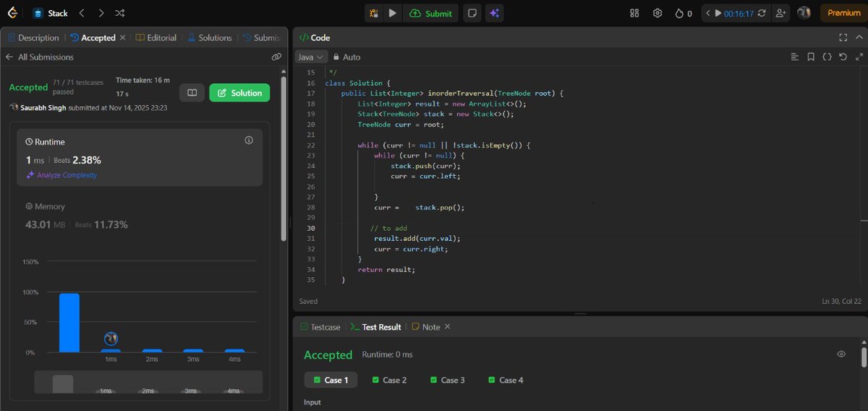
Task: Click the avatar marker on the 1ms bar
Action: click(111, 338)
